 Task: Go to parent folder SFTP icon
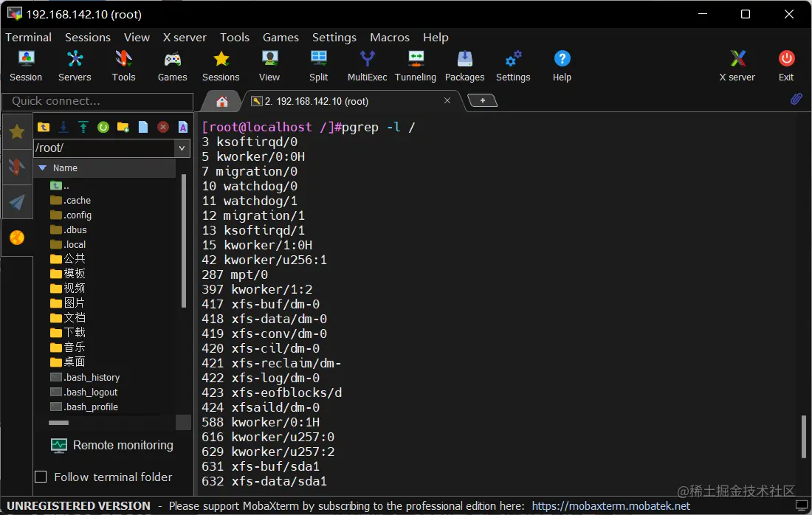[44, 127]
